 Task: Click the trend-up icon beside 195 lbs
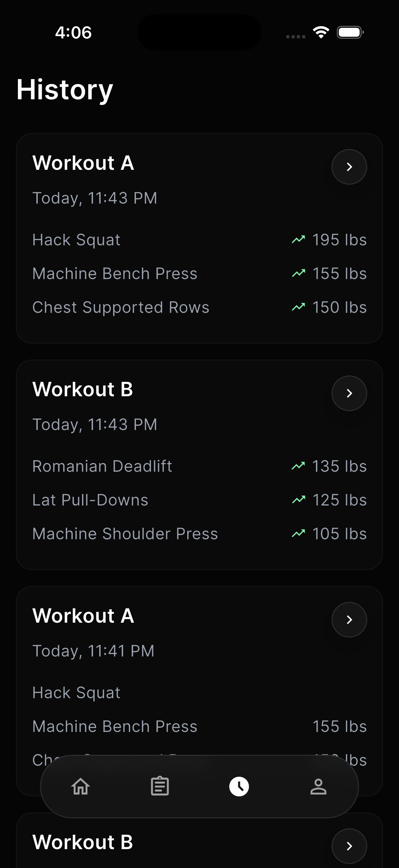click(298, 240)
